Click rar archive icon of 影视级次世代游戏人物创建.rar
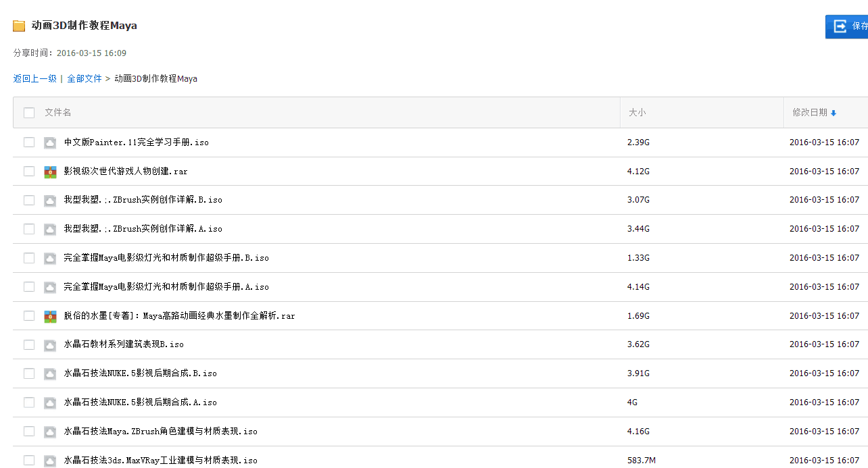 click(x=50, y=172)
